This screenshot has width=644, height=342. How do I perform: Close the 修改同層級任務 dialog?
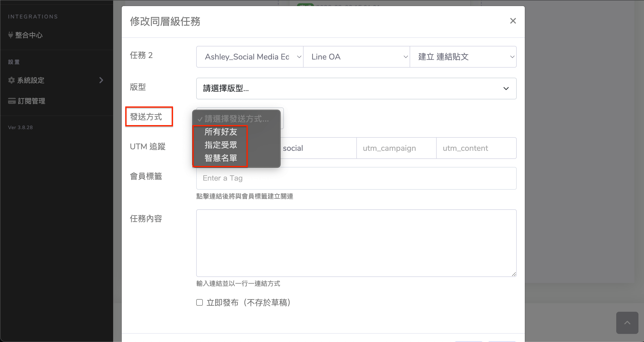[513, 21]
